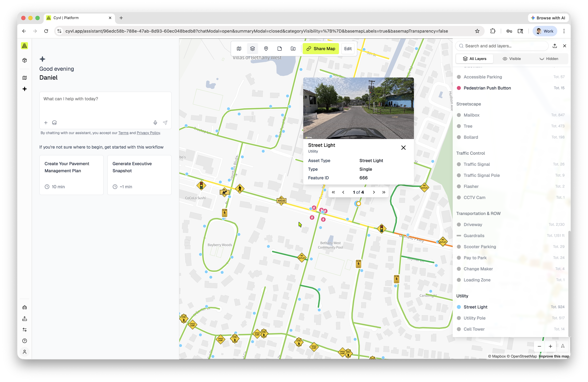The image size is (588, 382).
Task: Switch to the Hidden layers tab
Action: (x=549, y=59)
